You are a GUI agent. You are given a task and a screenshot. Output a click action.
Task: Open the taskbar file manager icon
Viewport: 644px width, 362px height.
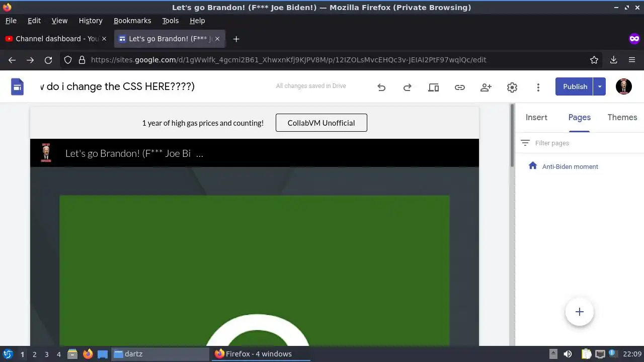72,354
